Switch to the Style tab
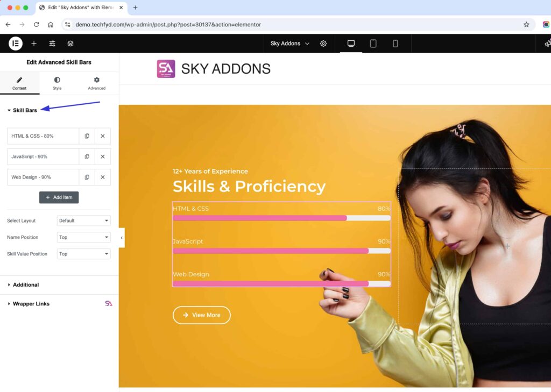The image size is (551, 392). pos(57,83)
